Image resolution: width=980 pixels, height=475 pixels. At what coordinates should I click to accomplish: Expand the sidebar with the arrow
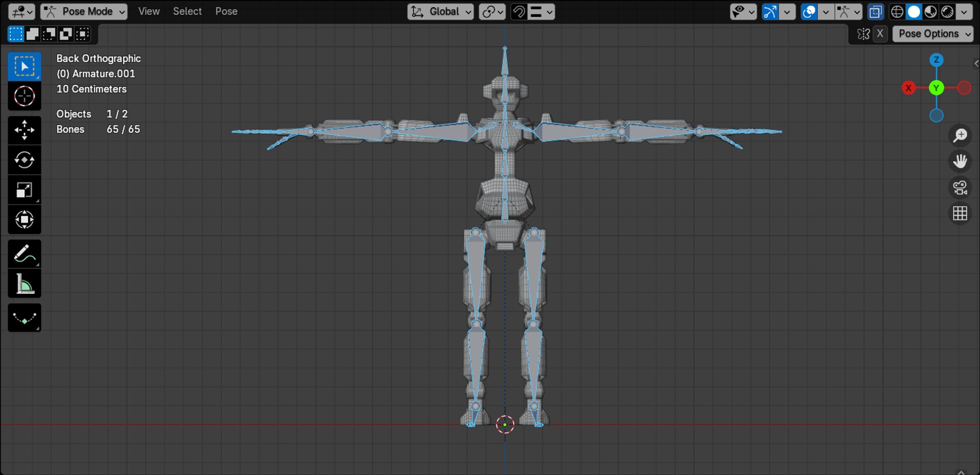(976, 64)
